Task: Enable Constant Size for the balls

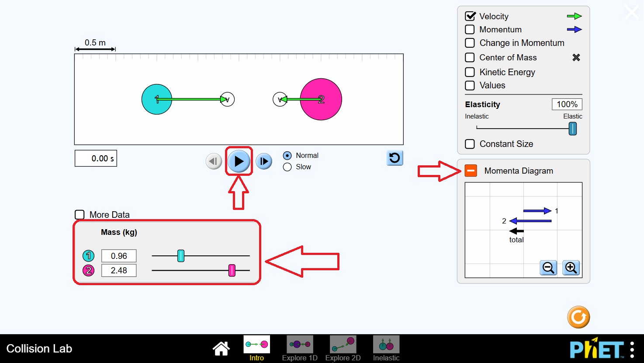Action: 470,144
